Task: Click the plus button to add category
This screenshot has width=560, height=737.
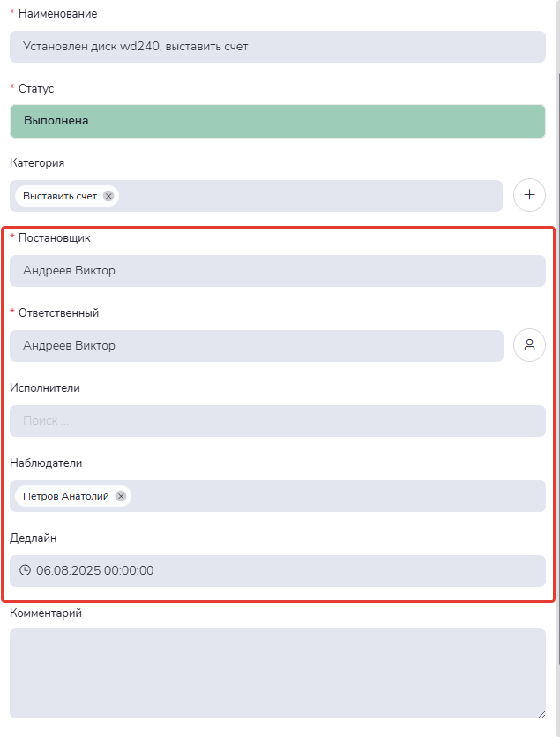Action: (x=529, y=195)
